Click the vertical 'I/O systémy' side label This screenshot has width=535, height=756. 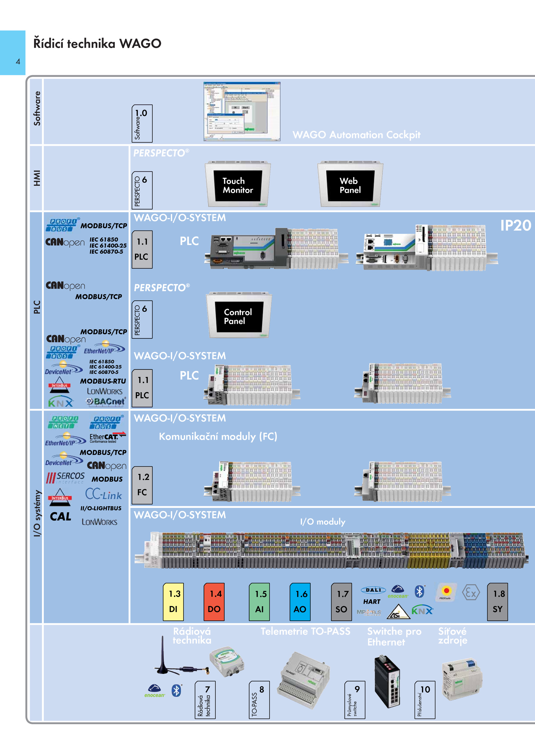(37, 513)
